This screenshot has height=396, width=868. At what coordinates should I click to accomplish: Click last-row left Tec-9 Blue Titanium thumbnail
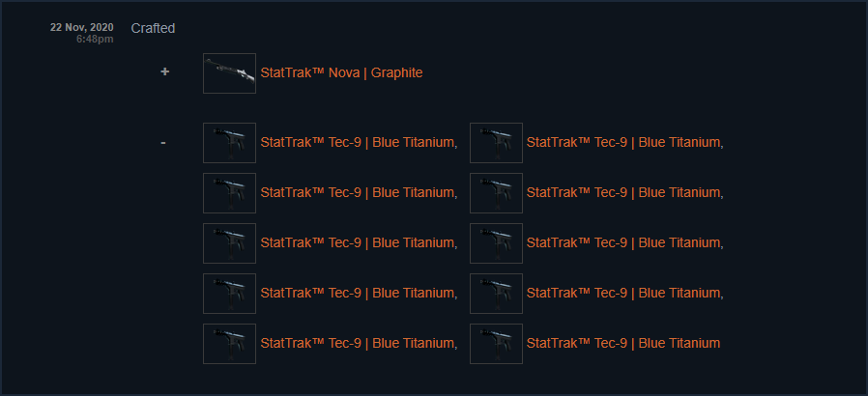(229, 344)
